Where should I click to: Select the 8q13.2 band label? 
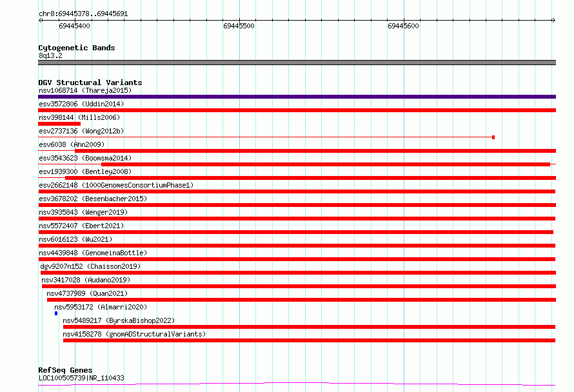pos(50,55)
